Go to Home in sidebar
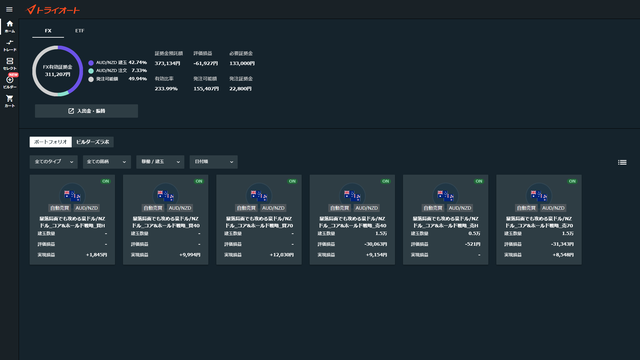The width and height of the screenshot is (640, 360). tap(9, 27)
